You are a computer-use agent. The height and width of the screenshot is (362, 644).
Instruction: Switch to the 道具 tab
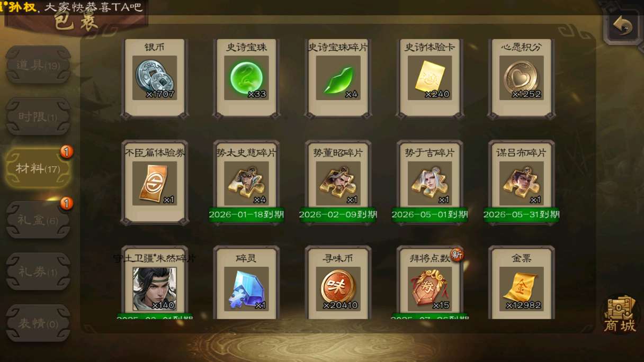tap(38, 66)
